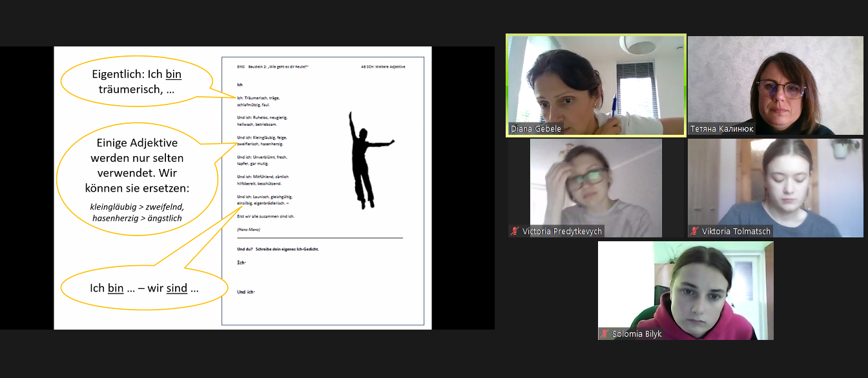Click the 'Eigentlich: Ich bin träumerisch' speech bubble

click(137, 83)
